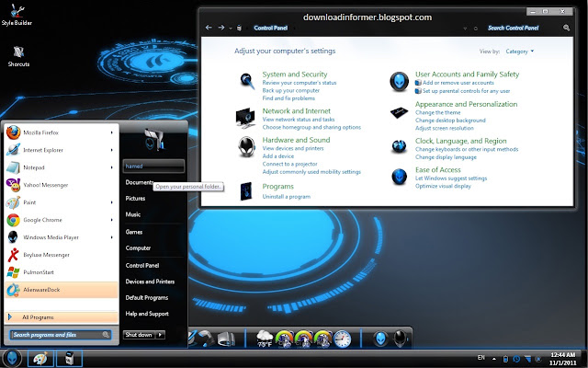Screen dimensions: 588x368
Task: Open the Paint app pinned on the taskbar
Action: pos(40,359)
